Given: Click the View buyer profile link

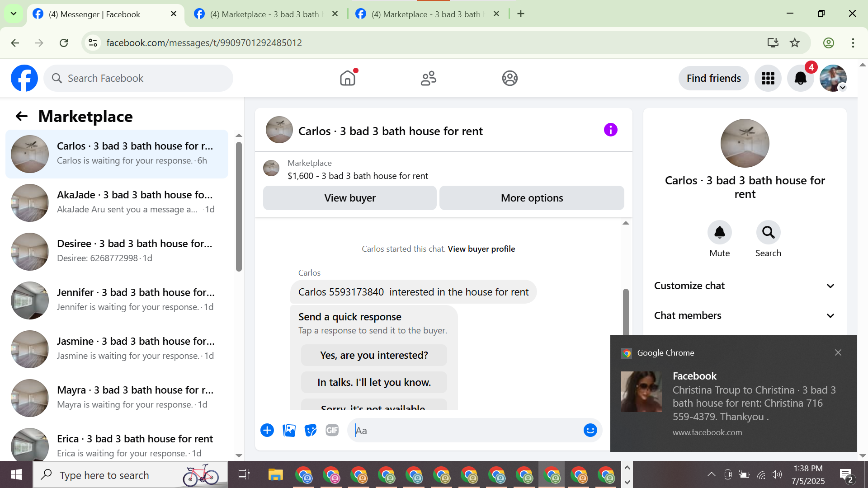Looking at the screenshot, I should click(481, 249).
